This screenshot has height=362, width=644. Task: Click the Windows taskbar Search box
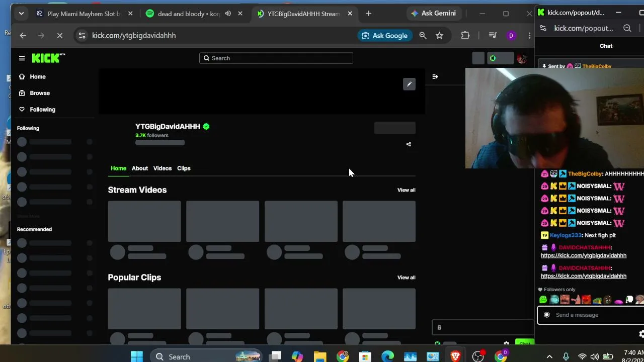coord(207,356)
